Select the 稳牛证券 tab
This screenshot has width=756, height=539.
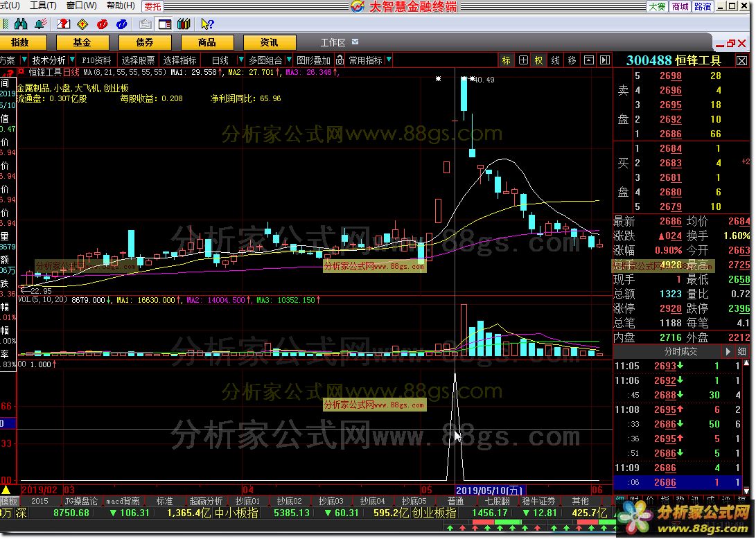tap(538, 501)
